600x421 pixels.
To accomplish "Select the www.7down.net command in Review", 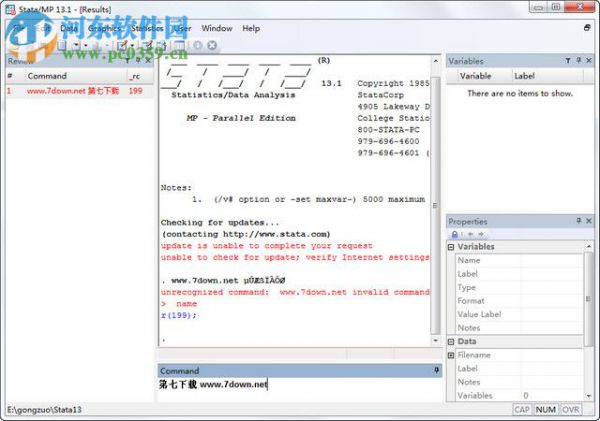I will coord(73,91).
